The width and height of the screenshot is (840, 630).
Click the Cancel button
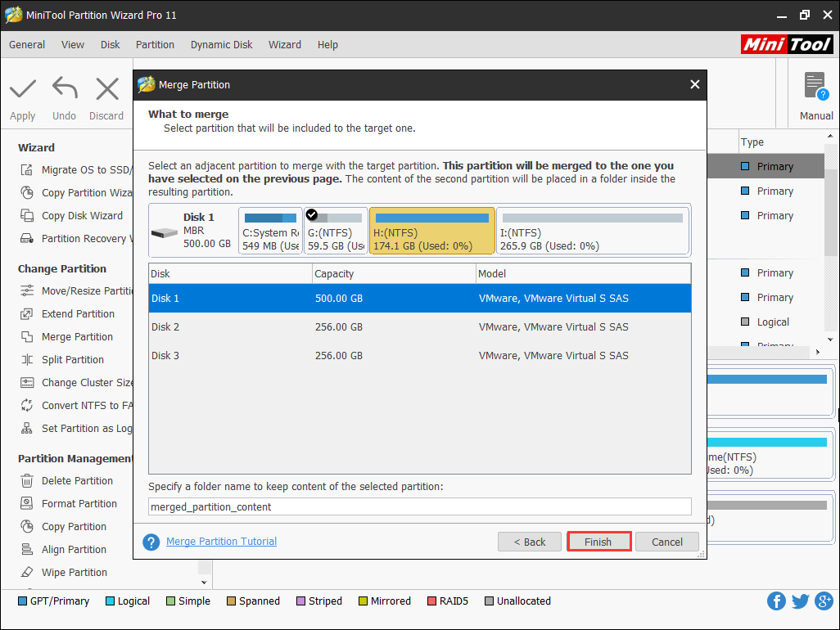pos(667,542)
